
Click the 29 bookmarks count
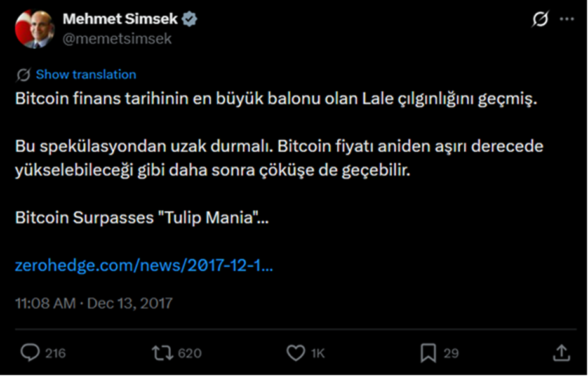(451, 353)
